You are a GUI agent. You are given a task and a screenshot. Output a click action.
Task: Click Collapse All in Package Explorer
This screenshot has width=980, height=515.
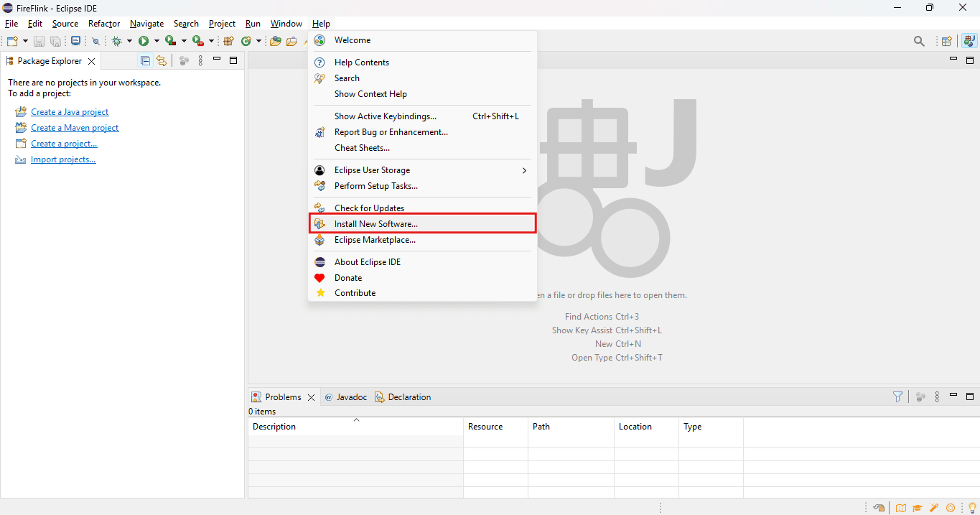coord(145,61)
